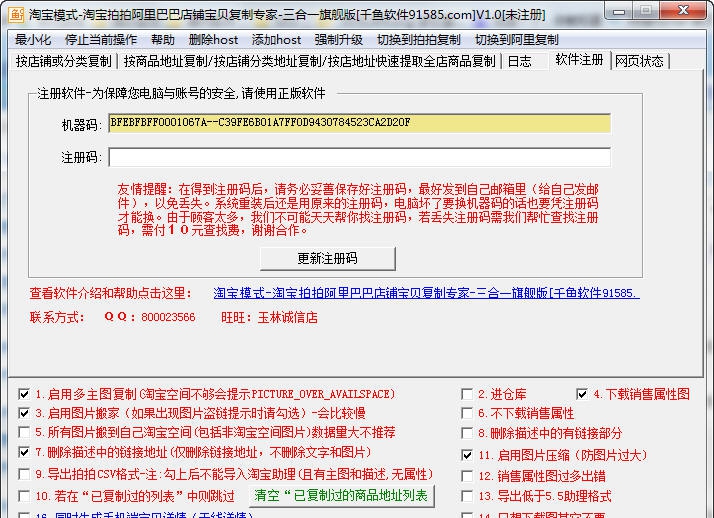714x518 pixels.
Task: Click 最小化 menu item
Action: coord(33,40)
